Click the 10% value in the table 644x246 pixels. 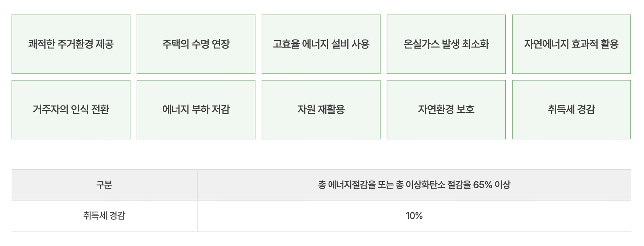tap(414, 216)
